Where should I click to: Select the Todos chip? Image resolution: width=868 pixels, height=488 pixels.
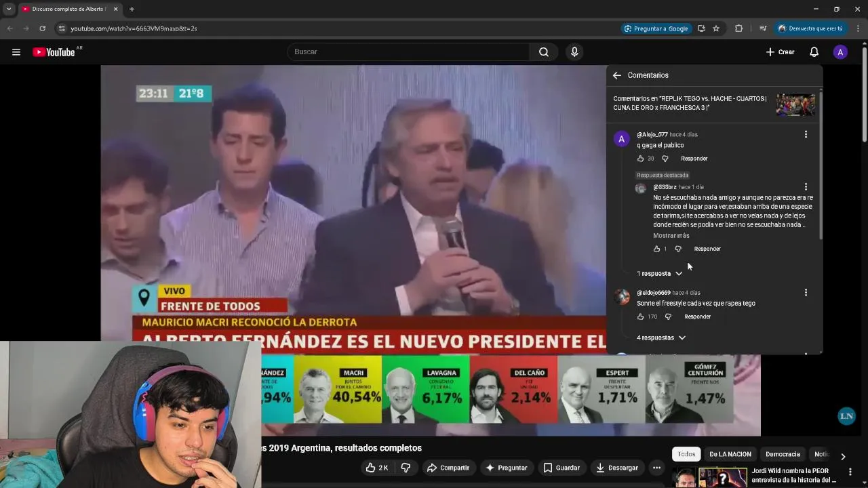[x=686, y=454]
